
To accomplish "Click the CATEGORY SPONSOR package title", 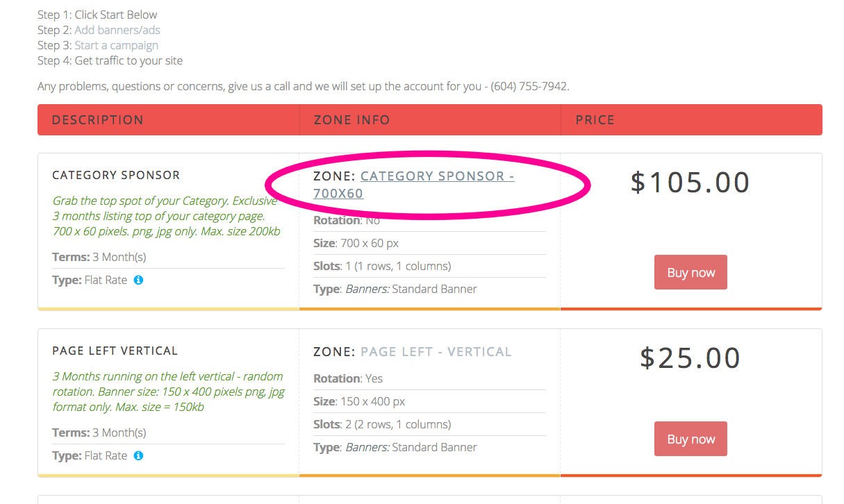I will tap(116, 175).
